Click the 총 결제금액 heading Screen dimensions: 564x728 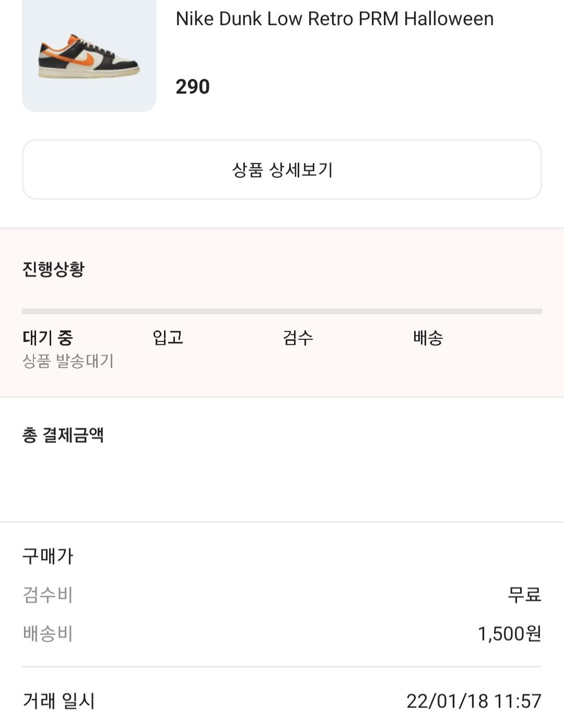pyautogui.click(x=63, y=435)
